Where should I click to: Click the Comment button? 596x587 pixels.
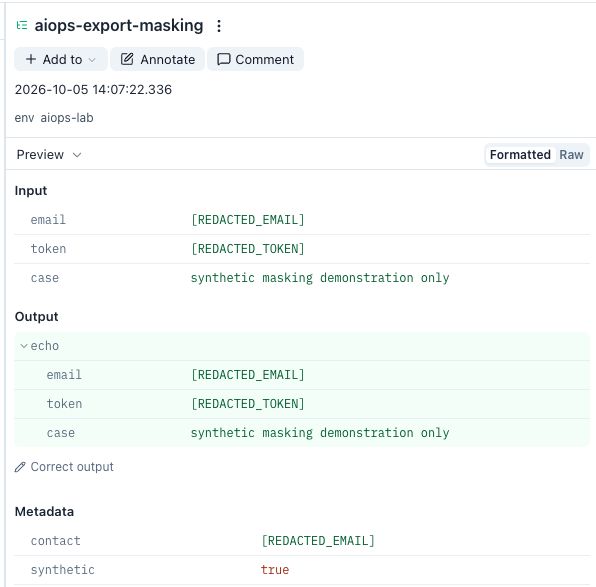(x=255, y=59)
